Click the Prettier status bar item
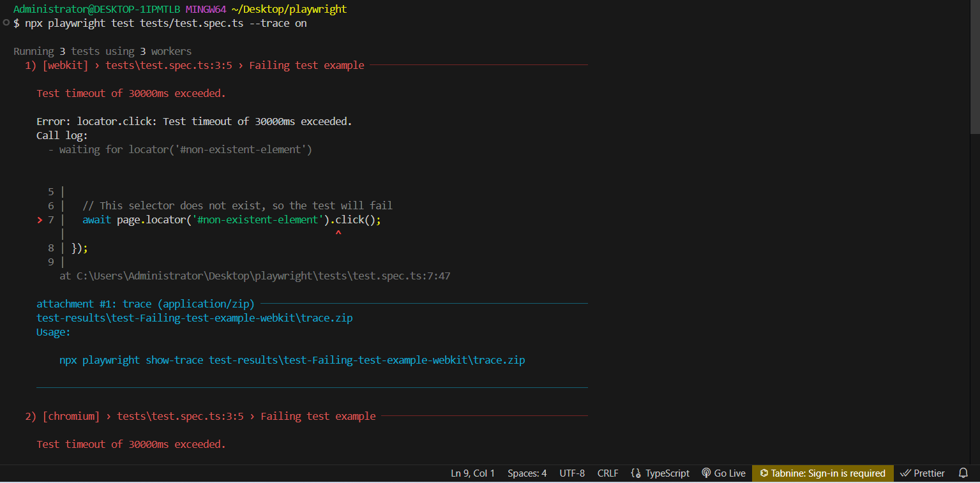Image resolution: width=980 pixels, height=483 pixels. pos(923,473)
